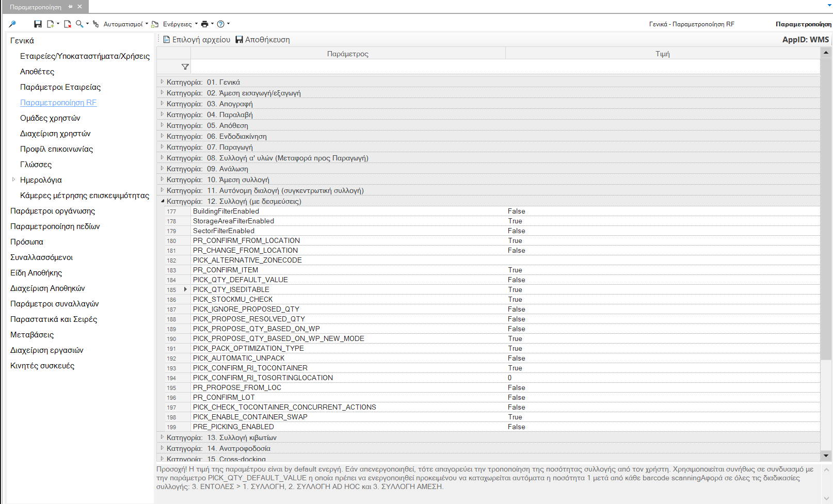The width and height of the screenshot is (833, 504).
Task: Click the Αποθήκευση button
Action: (262, 40)
